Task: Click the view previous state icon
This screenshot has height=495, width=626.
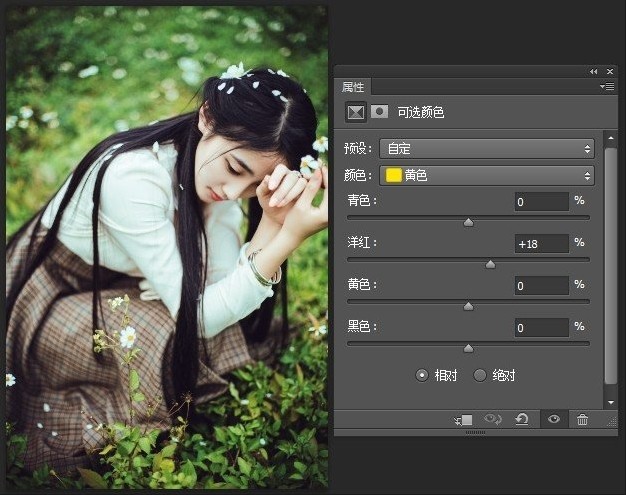Action: 493,419
